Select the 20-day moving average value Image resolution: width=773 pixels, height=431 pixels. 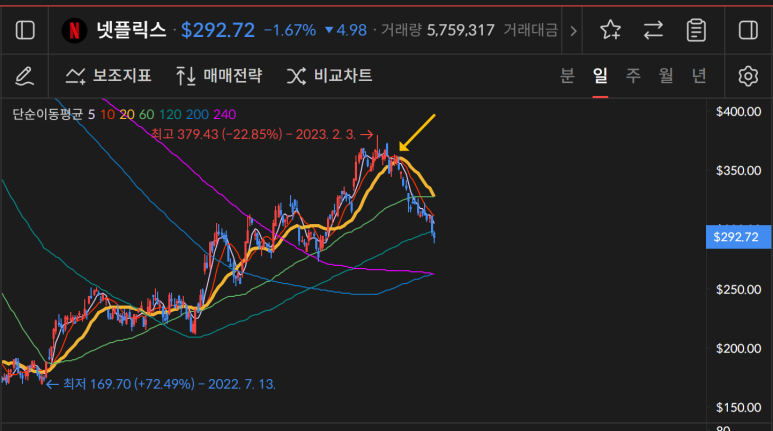[127, 114]
